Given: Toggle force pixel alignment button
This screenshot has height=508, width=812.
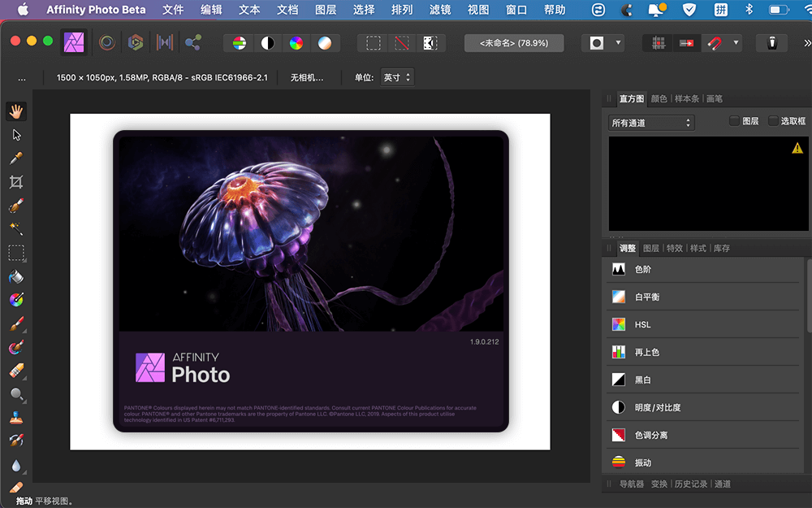Looking at the screenshot, I should [x=687, y=43].
